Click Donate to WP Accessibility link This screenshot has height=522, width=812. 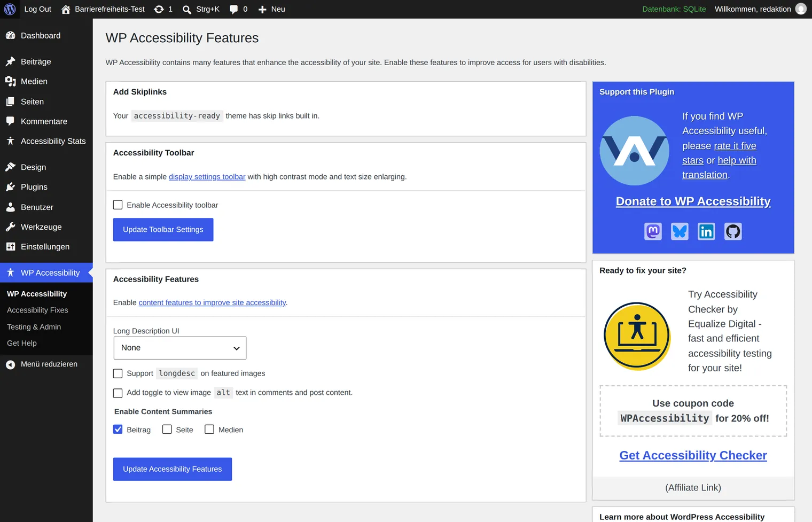click(693, 201)
